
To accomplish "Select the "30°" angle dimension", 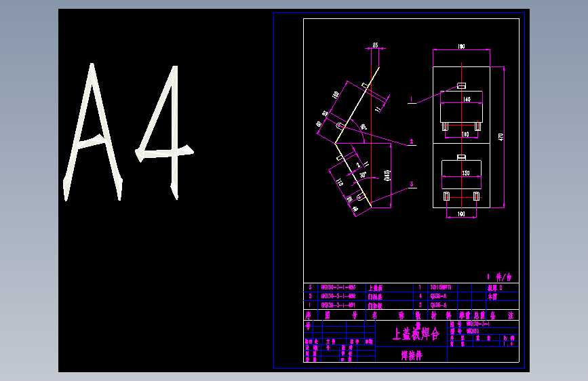I will click(363, 175).
